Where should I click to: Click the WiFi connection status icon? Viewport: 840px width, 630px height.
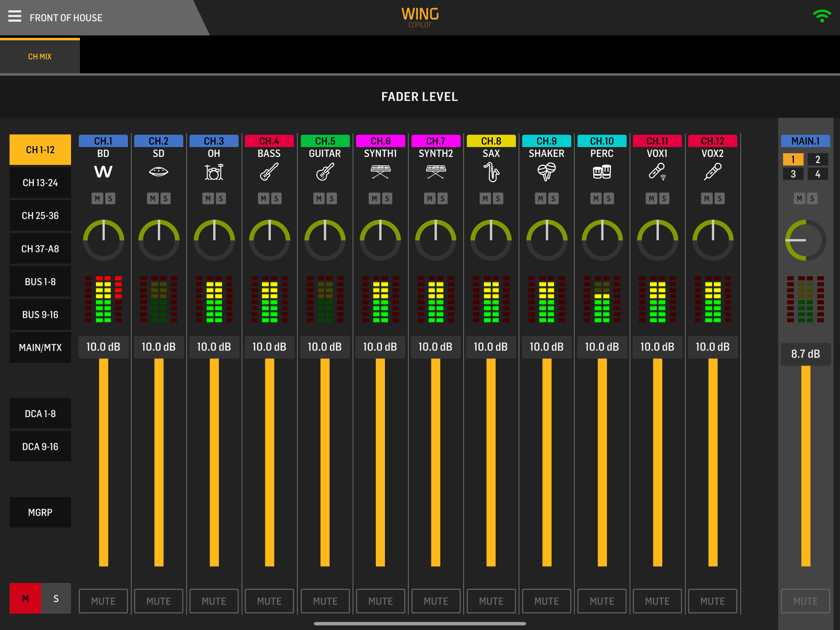coord(822,16)
